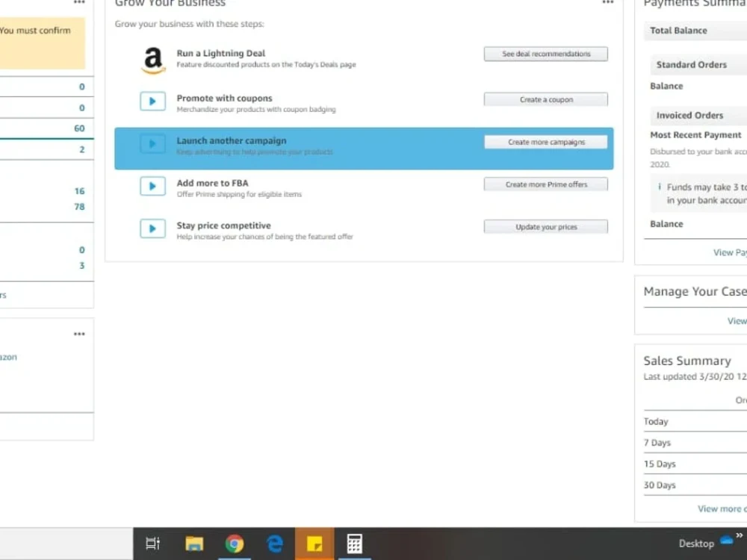
Task: Click the You must confirm notification box
Action: coord(43,43)
